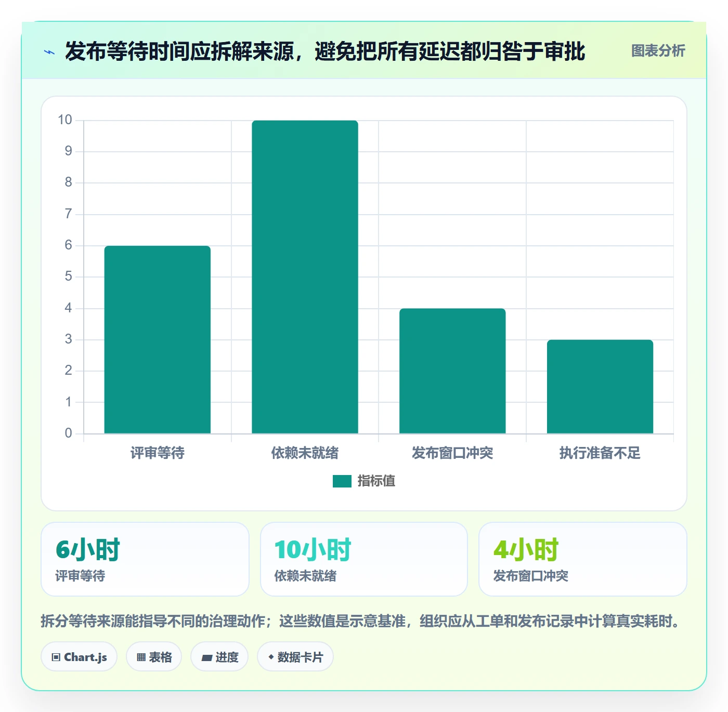Click the y-axis value 0
Image resolution: width=728 pixels, height=712 pixels.
(69, 433)
